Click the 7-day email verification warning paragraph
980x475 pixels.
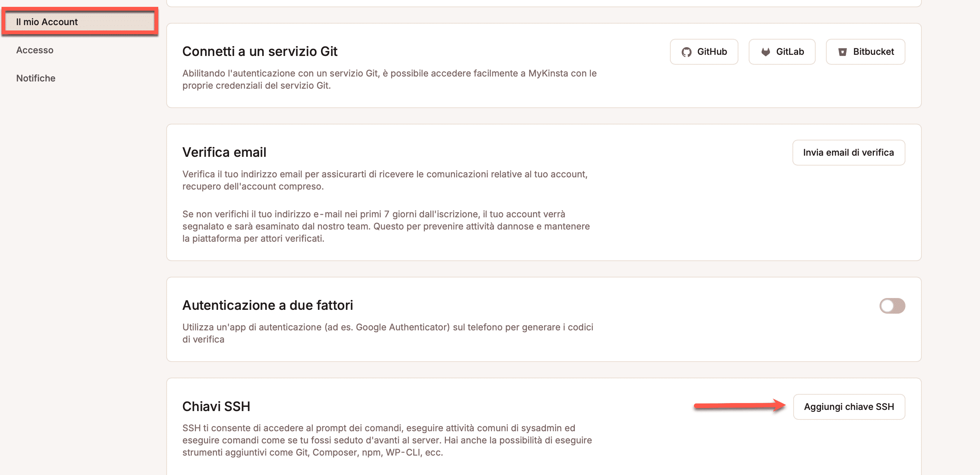(386, 226)
